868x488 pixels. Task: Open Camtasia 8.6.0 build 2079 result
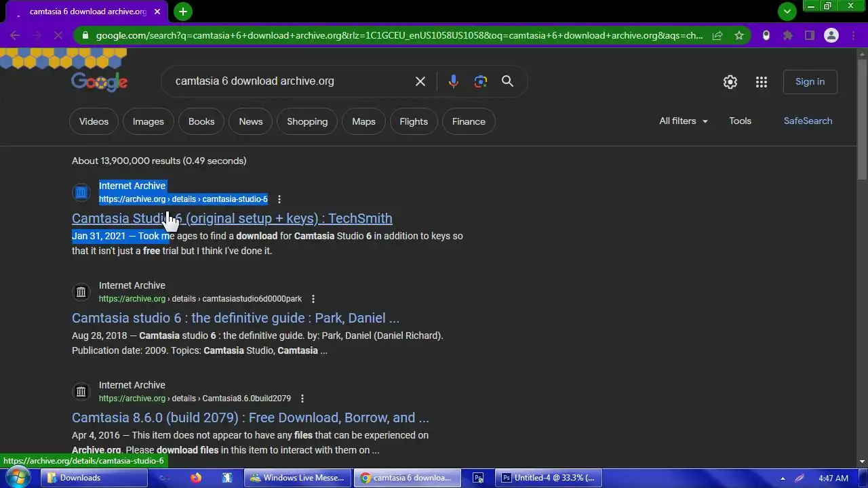[x=250, y=418]
